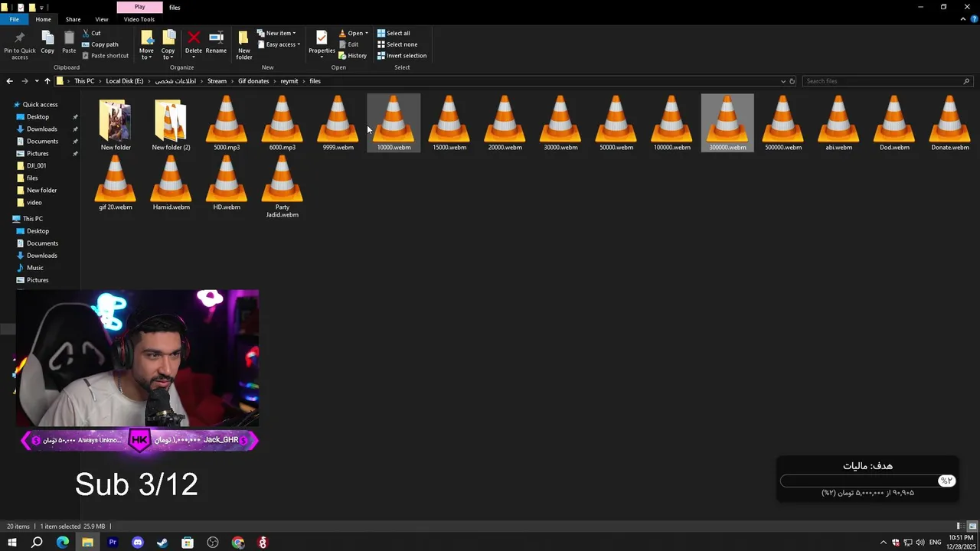
Task: Open Google Chrome from the taskbar
Action: click(238, 543)
